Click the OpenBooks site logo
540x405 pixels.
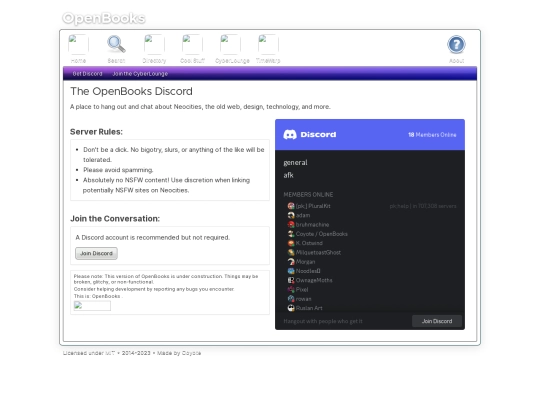point(104,18)
